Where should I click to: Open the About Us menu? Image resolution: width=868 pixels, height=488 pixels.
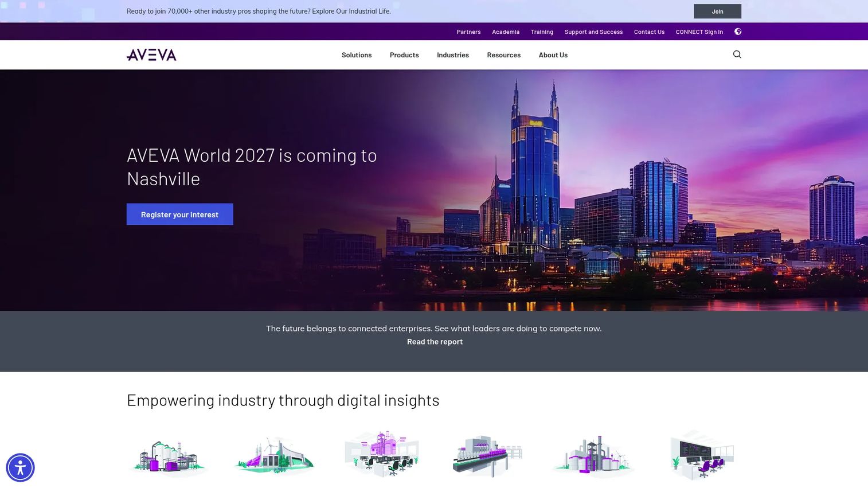[553, 55]
